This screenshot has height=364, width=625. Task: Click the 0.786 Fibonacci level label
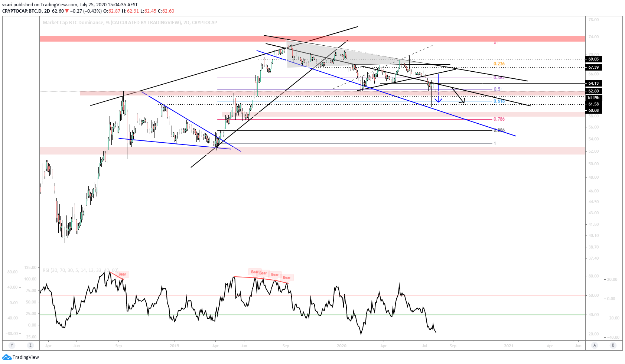coord(499,119)
